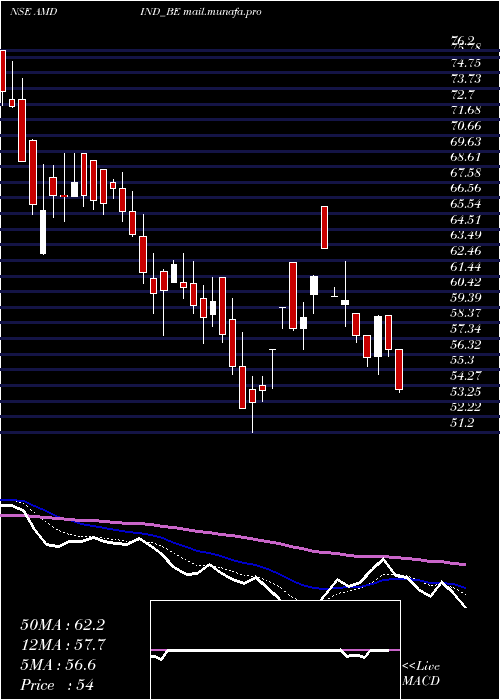
Task: Click the 65.54 price axis label
Action: coord(466,204)
